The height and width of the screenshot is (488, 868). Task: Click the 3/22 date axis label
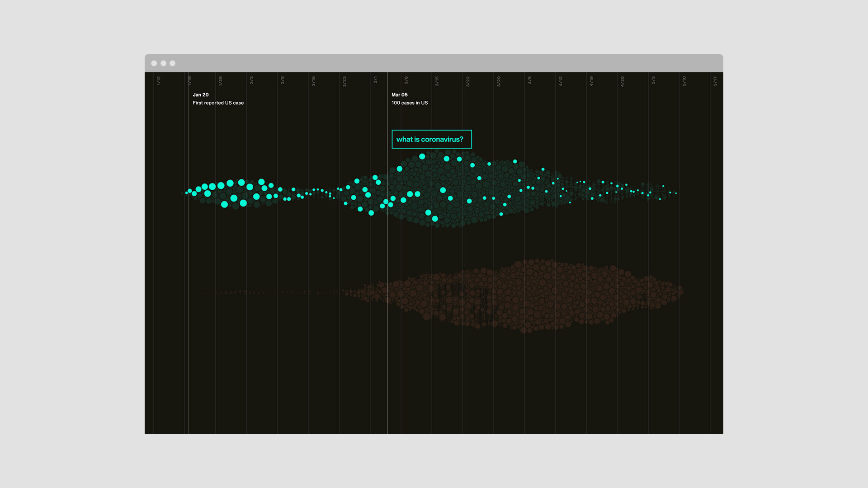pyautogui.click(x=468, y=81)
